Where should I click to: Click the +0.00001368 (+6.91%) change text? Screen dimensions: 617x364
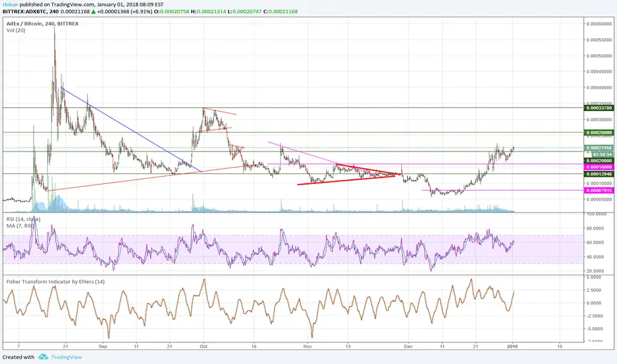[124, 11]
